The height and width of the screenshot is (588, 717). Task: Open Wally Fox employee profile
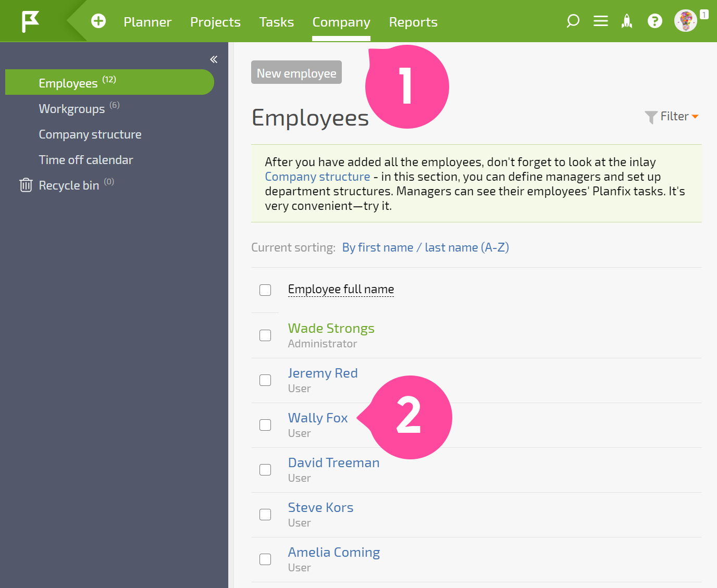[x=317, y=418]
